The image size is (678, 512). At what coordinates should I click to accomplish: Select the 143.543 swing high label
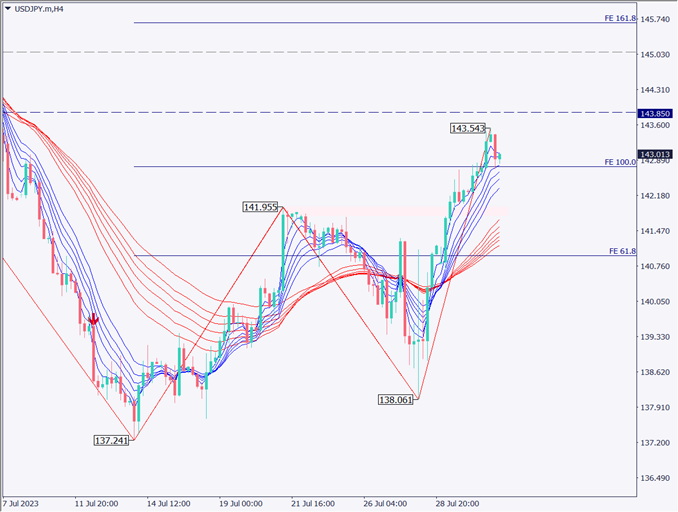468,129
